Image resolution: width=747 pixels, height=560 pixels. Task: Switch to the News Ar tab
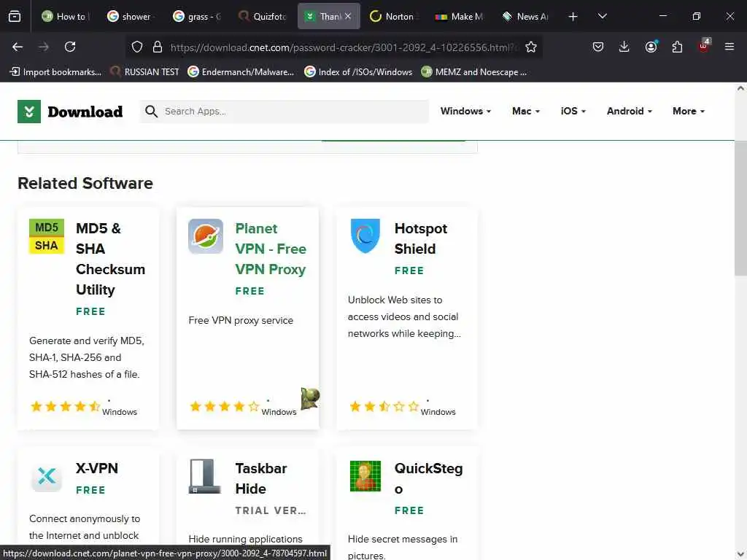click(x=525, y=16)
